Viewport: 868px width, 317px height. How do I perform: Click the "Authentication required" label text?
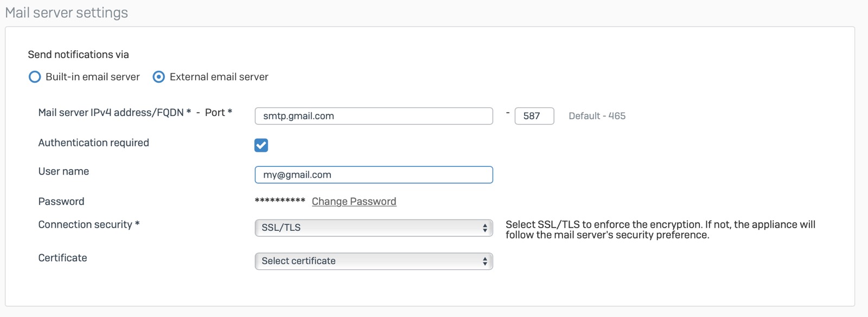pyautogui.click(x=93, y=143)
